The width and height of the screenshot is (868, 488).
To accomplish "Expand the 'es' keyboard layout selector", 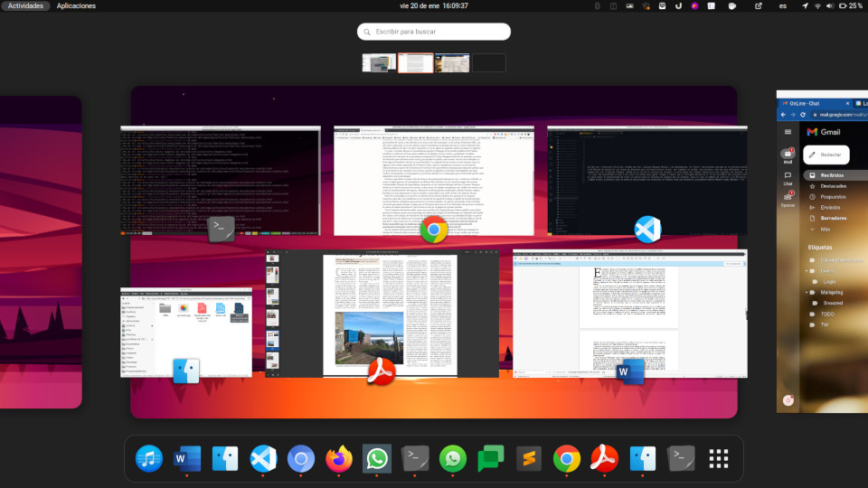I will 783,5.
